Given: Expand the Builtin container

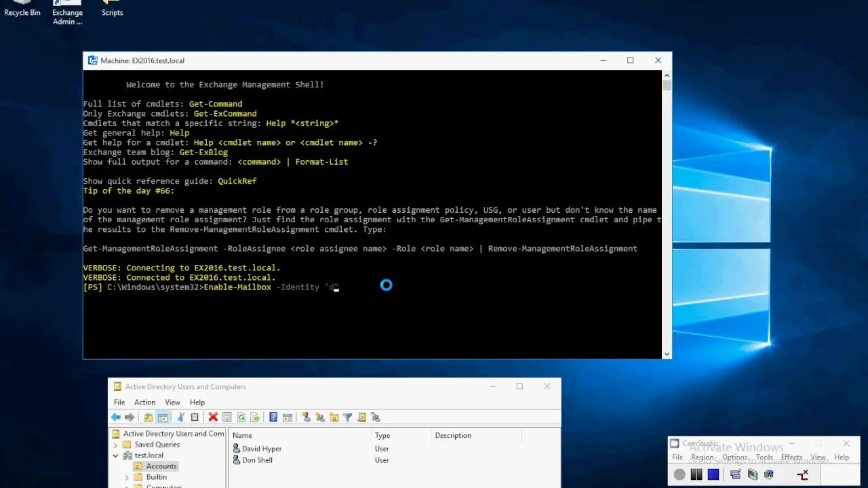Looking at the screenshot, I should [127, 477].
